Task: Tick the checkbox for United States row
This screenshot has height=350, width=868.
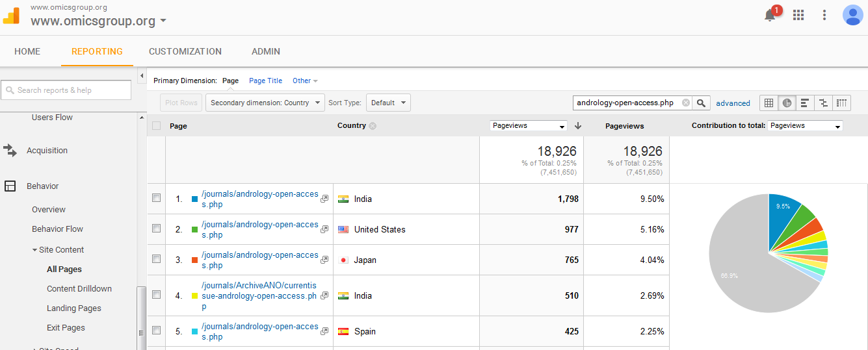Action: coord(156,229)
